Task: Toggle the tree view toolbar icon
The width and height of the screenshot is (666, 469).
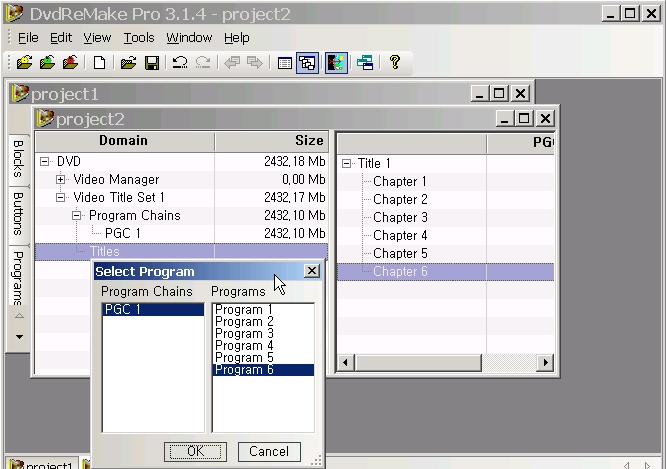Action: (x=308, y=63)
